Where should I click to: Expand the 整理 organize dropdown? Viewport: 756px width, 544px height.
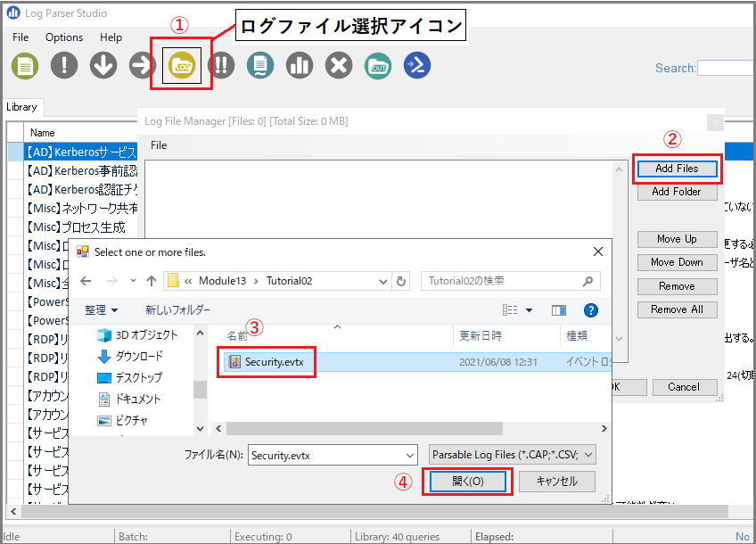102,310
